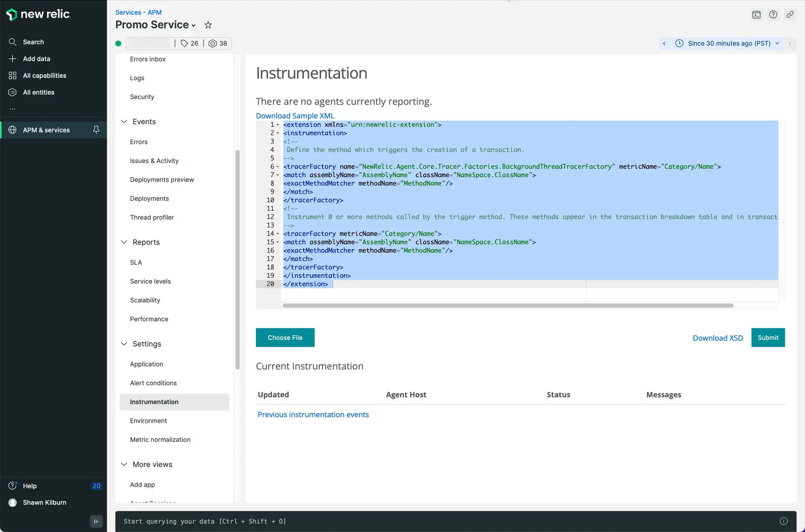Screen dimensions: 805x532
Task: Click the Submit button to upload XML
Action: (x=768, y=337)
